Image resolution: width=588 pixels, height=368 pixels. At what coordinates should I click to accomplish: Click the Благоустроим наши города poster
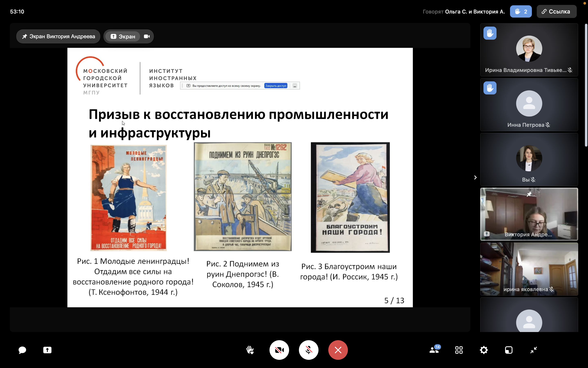(x=350, y=197)
